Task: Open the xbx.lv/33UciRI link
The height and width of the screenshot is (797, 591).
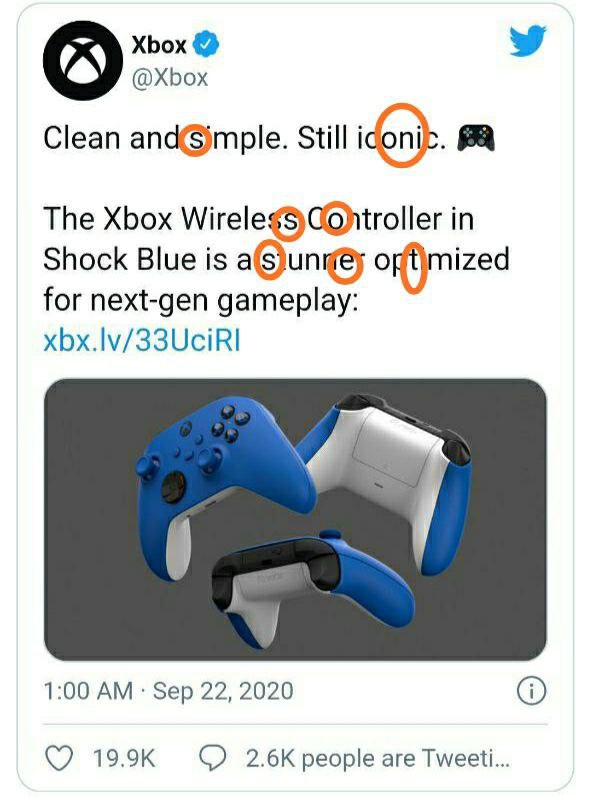Action: click(x=142, y=341)
